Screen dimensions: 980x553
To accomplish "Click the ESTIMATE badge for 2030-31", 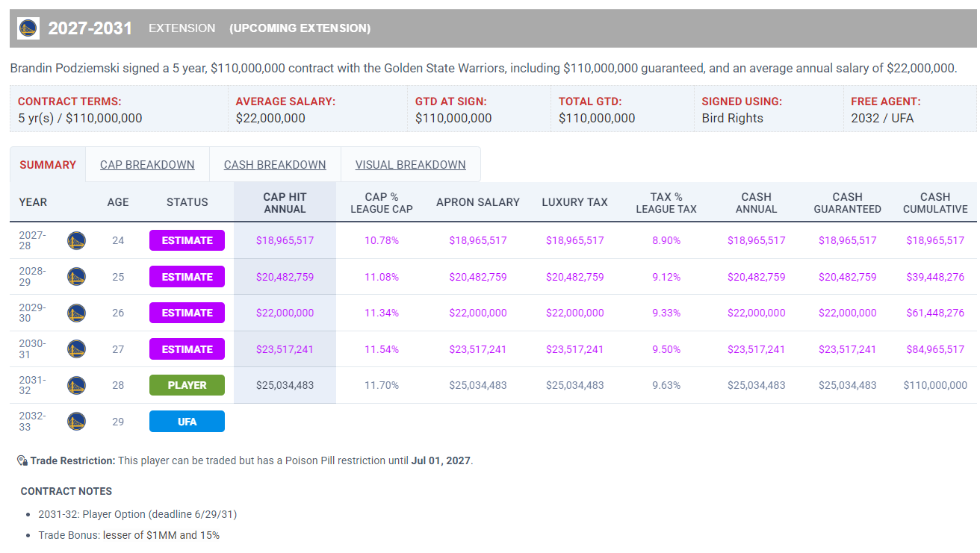I will click(x=187, y=349).
